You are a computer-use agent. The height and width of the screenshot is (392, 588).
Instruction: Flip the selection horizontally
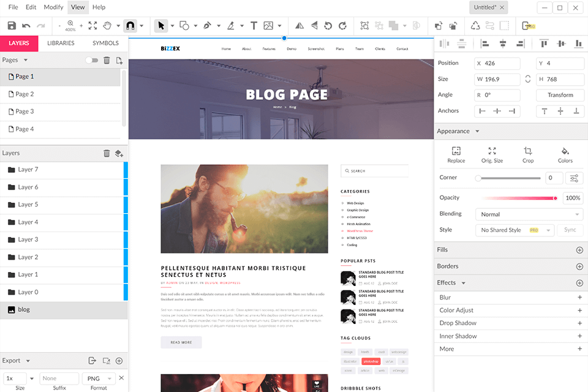coord(298,25)
